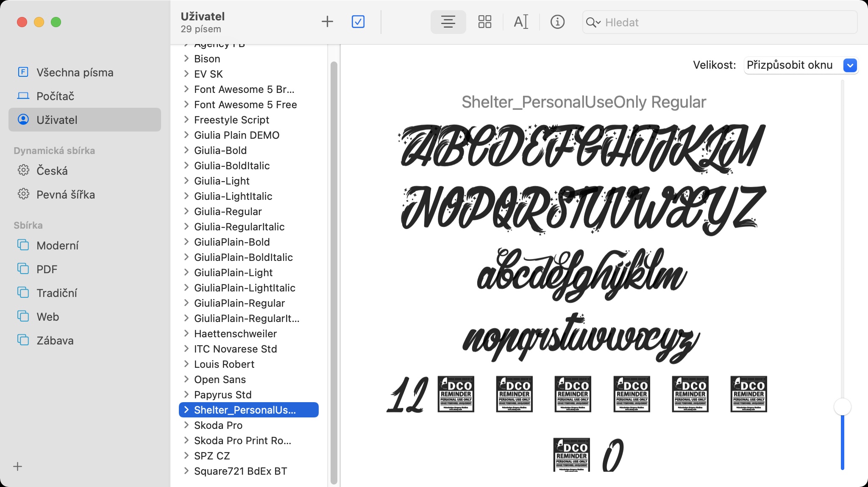Open the Velikost size dropdown
Viewport: 868px width, 487px height.
pos(801,65)
